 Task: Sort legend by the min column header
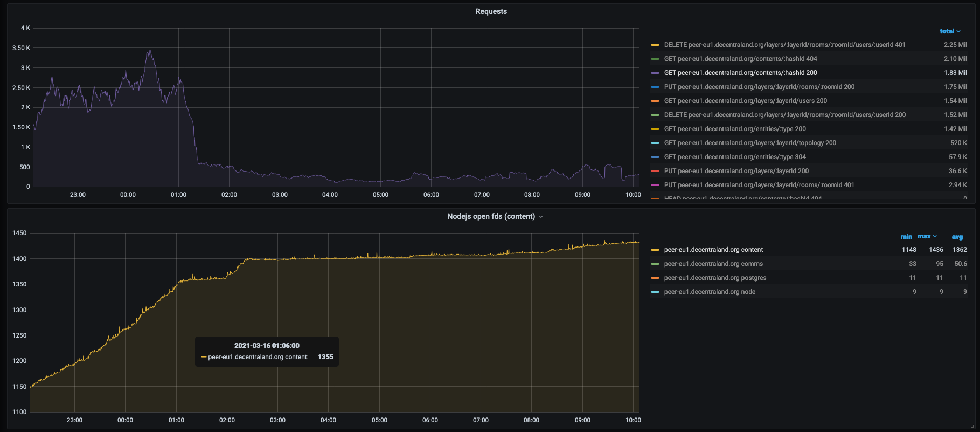click(x=906, y=237)
